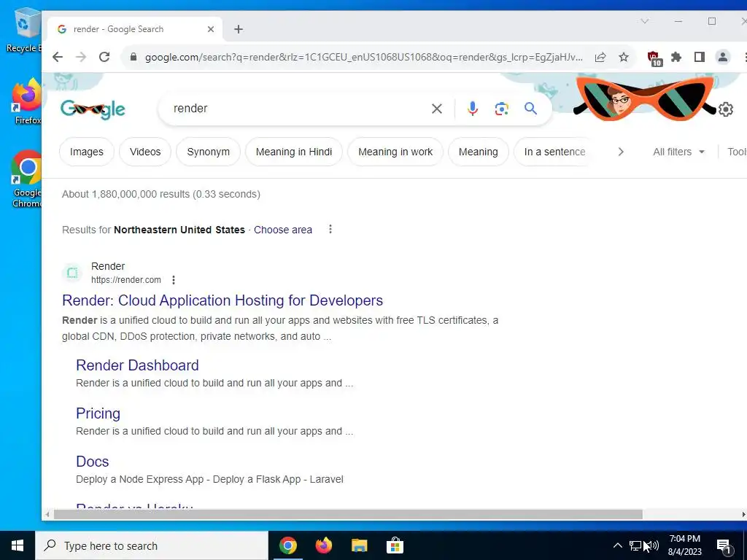Open the notification center icon

[724, 546]
